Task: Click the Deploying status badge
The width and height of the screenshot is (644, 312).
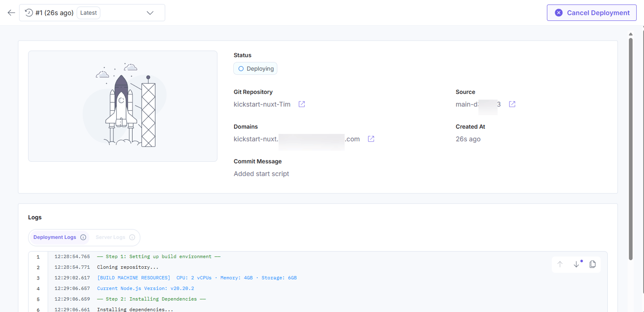Action: (255, 69)
